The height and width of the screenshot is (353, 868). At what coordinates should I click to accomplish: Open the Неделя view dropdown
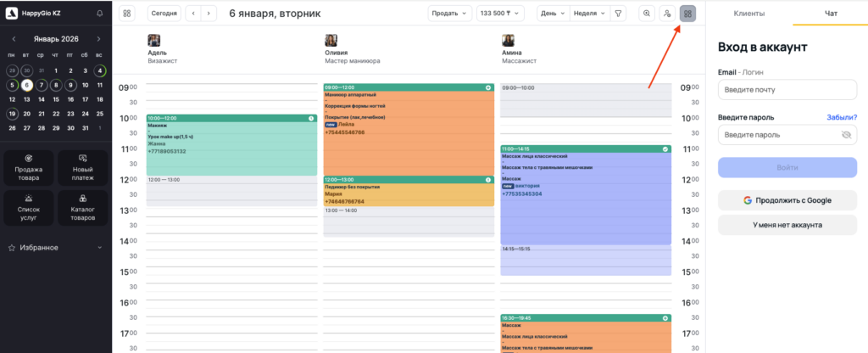pyautogui.click(x=589, y=14)
